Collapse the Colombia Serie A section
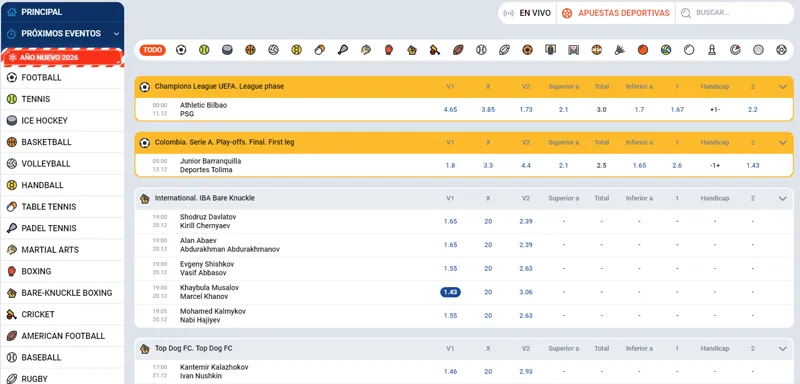The width and height of the screenshot is (800, 384). 783,143
